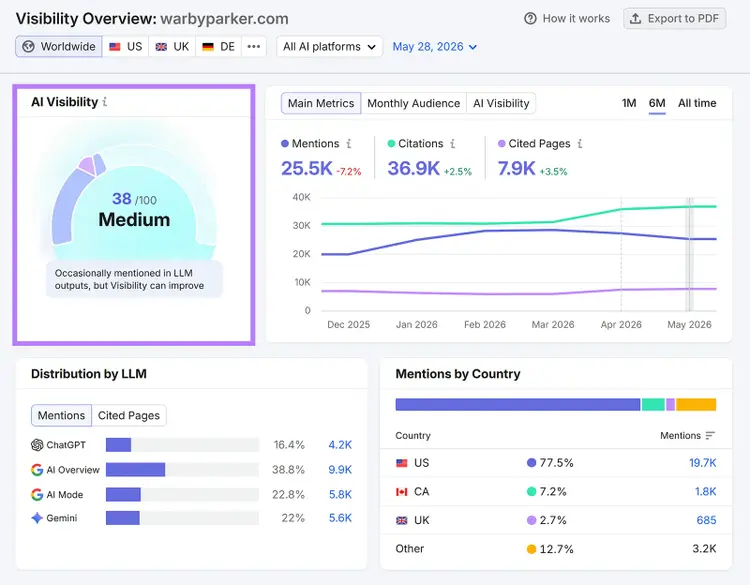This screenshot has width=750, height=585.
Task: Open the more regions ellipsis menu
Action: click(254, 46)
